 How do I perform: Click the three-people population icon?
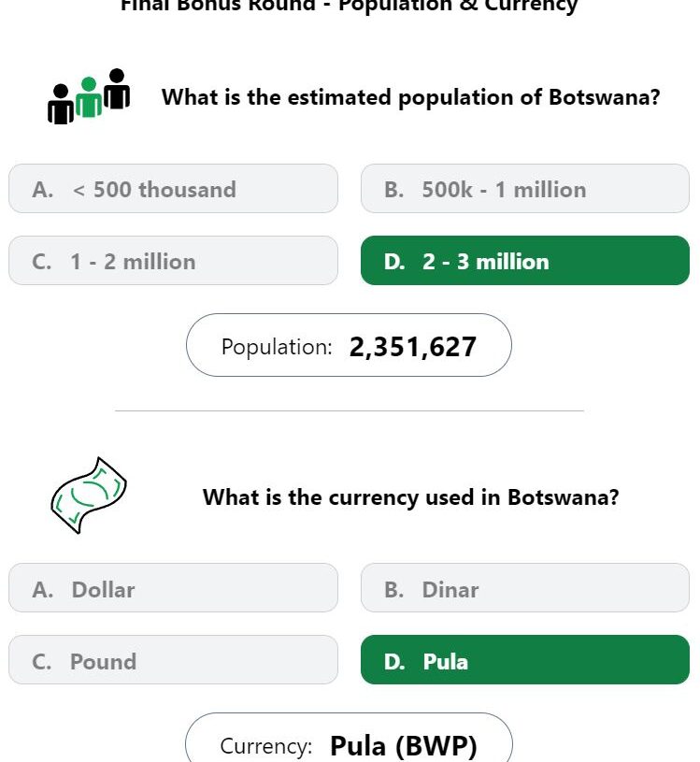[89, 96]
